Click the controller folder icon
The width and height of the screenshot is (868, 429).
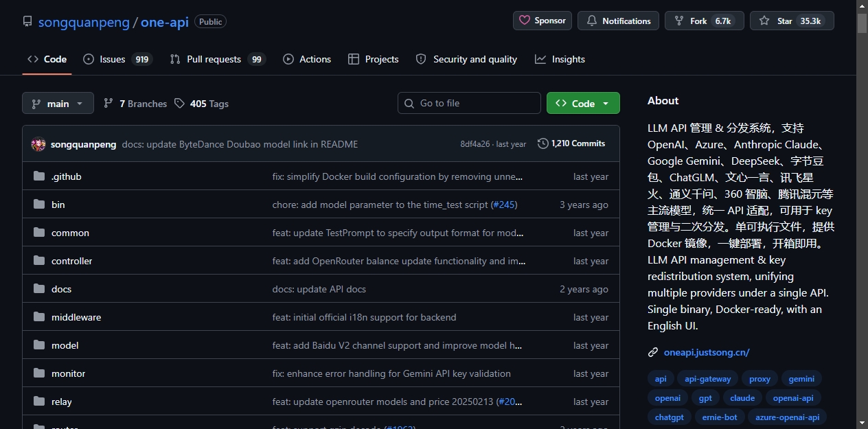click(39, 261)
